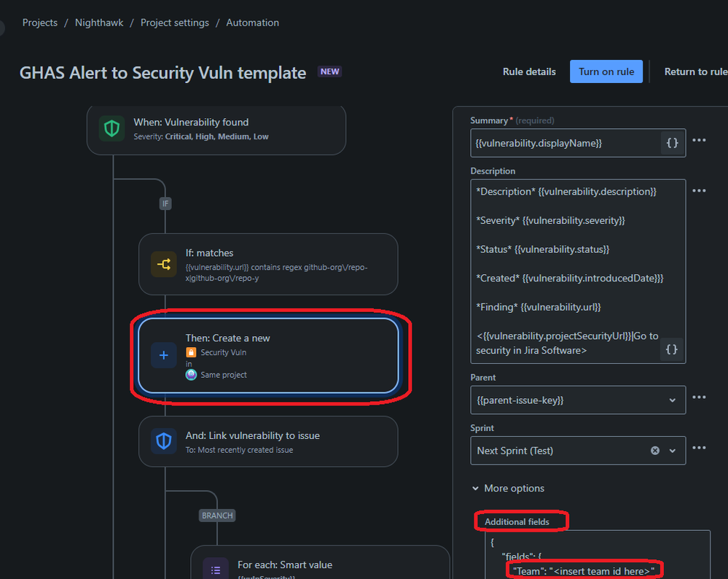Select the list icon on For each: Smart value

(215, 568)
